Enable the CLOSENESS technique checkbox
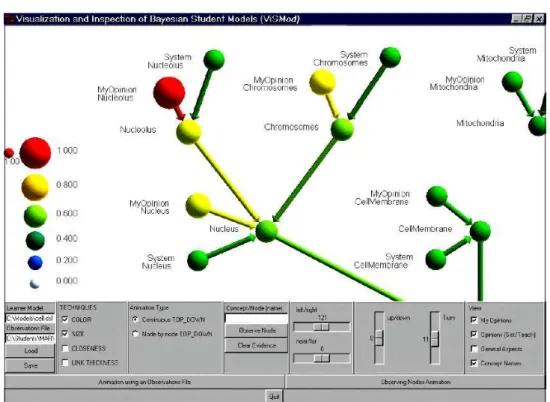 click(x=65, y=348)
